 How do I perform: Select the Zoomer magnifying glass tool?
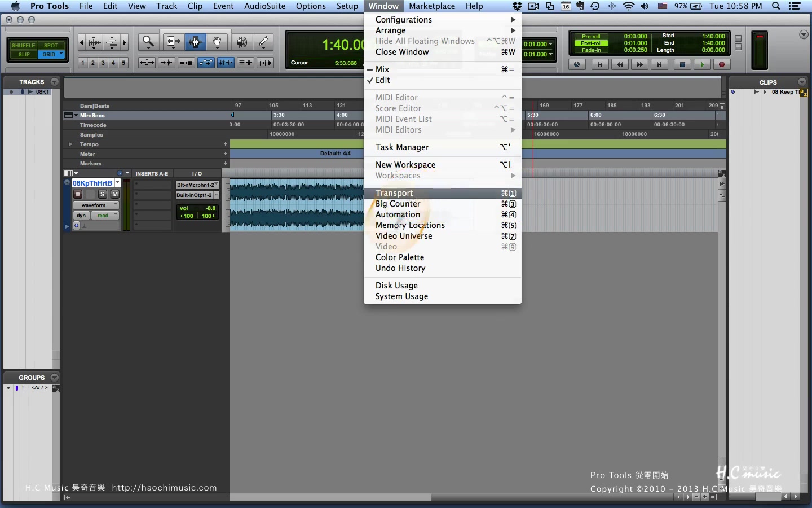tap(148, 42)
